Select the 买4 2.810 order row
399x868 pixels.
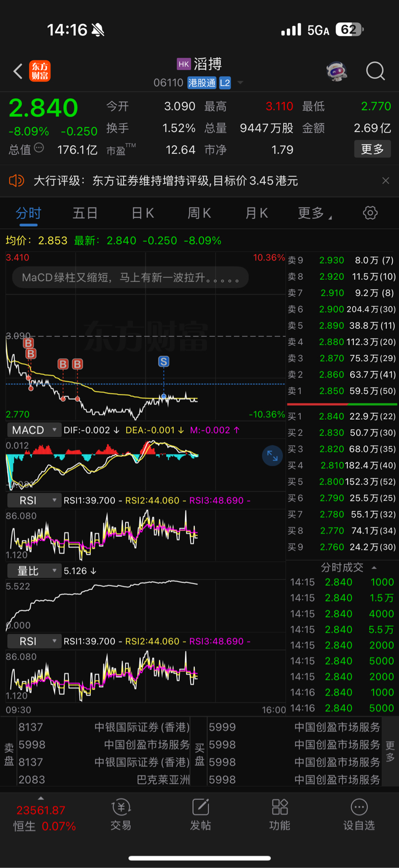pos(342,465)
